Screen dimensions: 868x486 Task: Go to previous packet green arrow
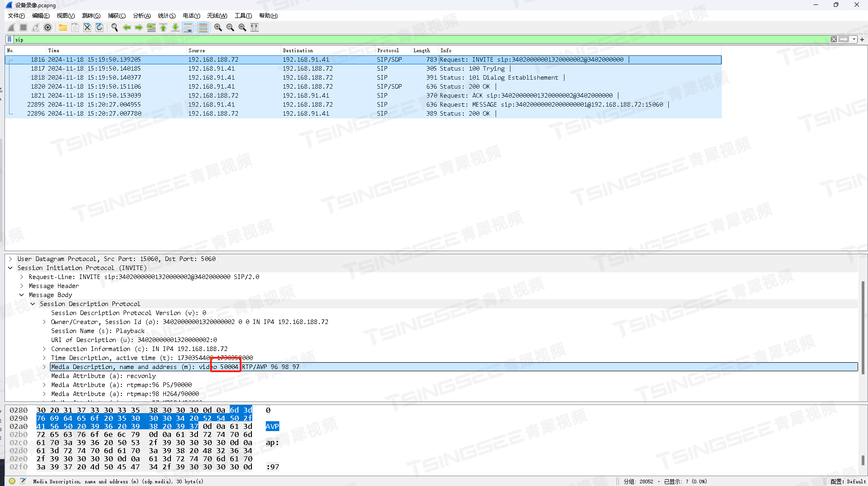click(127, 27)
